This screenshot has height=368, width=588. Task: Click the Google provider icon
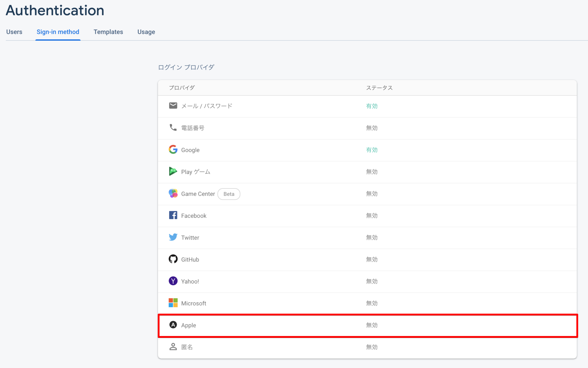(173, 149)
